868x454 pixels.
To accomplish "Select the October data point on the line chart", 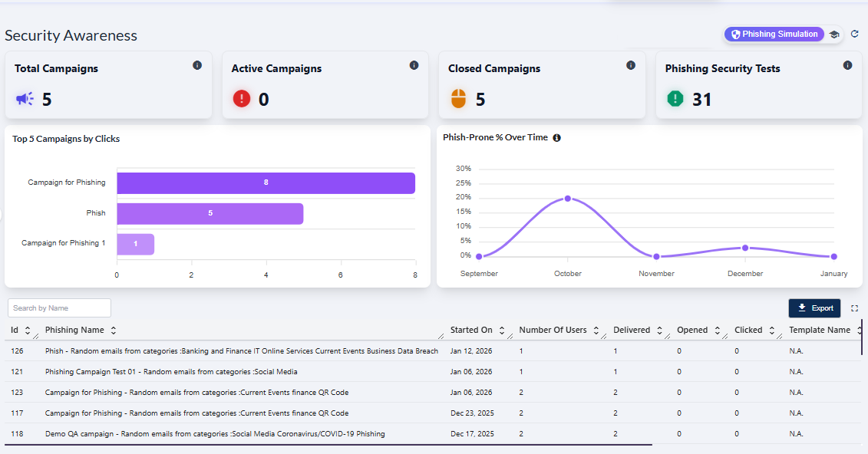I will (567, 199).
